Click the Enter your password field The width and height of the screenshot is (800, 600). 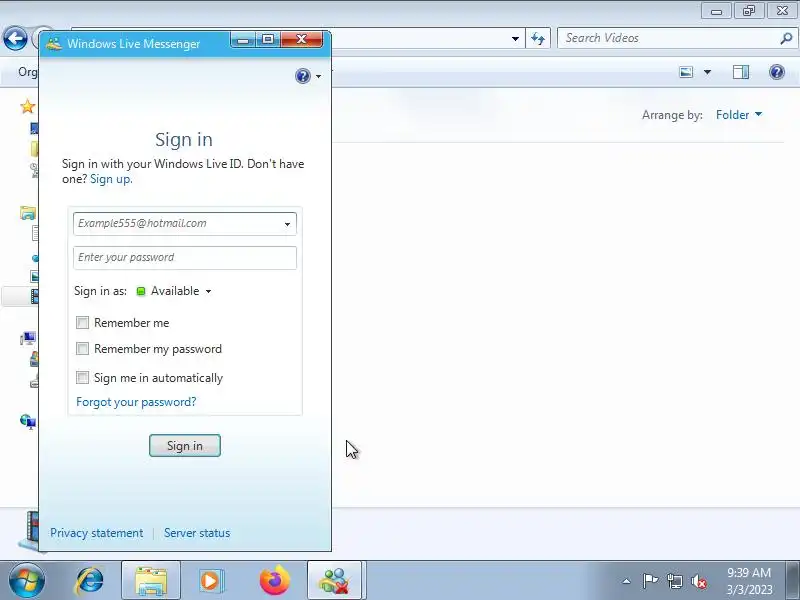(x=185, y=258)
